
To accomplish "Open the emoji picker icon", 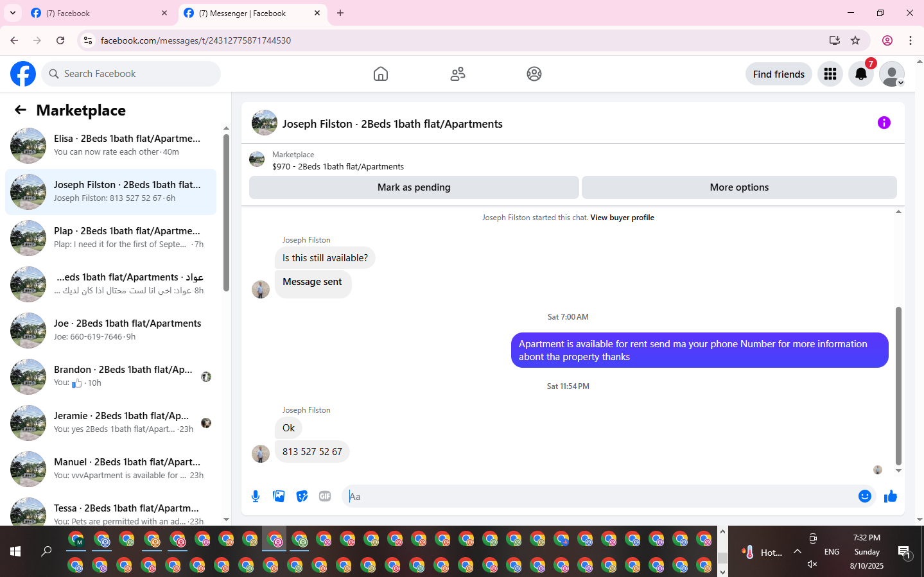I will coord(865,496).
